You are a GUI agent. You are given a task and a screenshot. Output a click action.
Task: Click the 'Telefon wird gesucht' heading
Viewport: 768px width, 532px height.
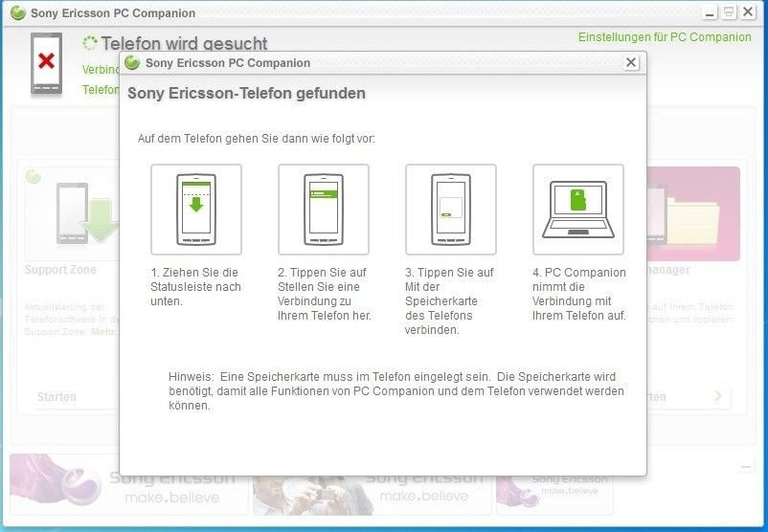[x=184, y=44]
